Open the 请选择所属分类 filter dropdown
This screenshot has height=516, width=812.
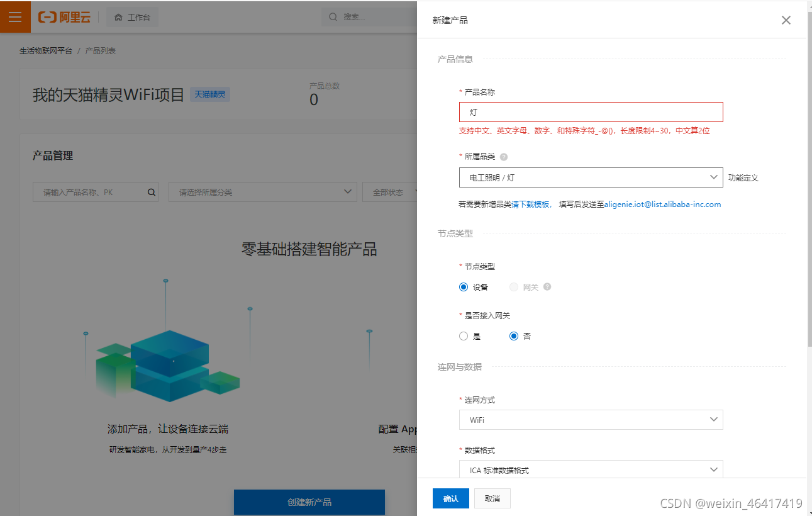tap(263, 192)
